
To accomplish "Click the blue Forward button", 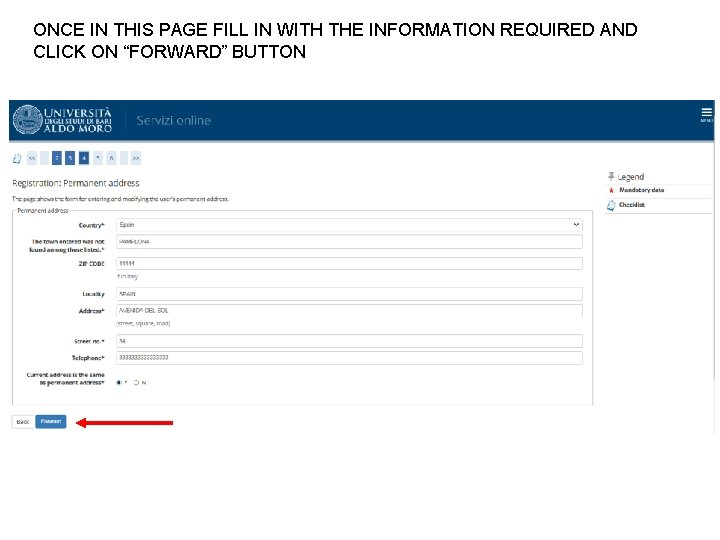I will point(51,422).
